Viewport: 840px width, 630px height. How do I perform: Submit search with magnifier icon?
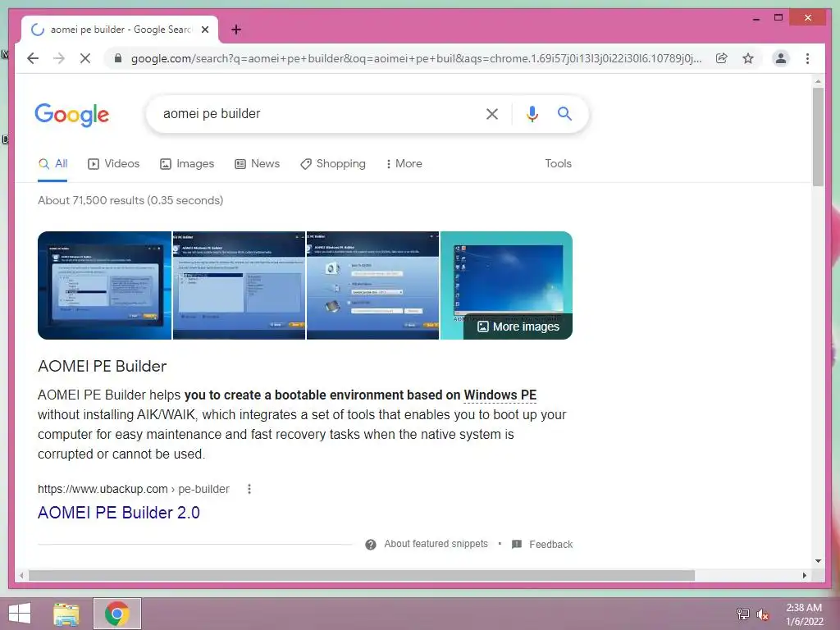[x=564, y=113]
